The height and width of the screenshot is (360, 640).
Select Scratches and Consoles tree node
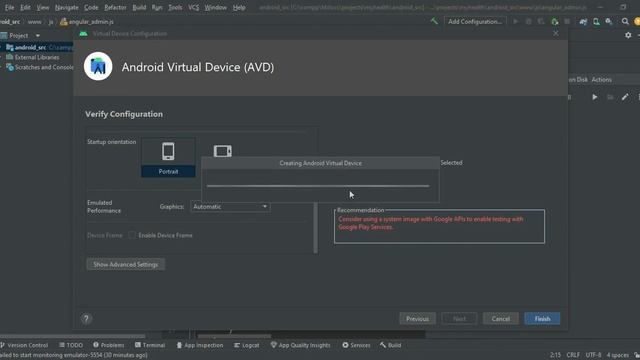[40, 67]
